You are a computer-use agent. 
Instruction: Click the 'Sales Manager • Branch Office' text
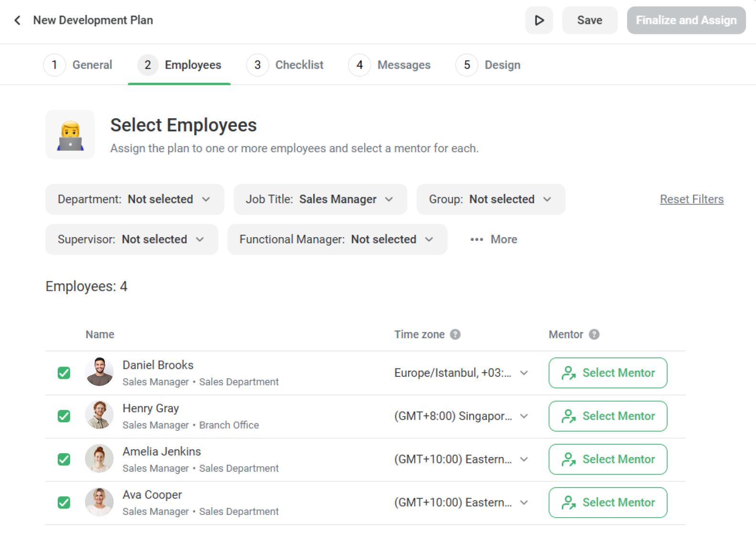(191, 425)
